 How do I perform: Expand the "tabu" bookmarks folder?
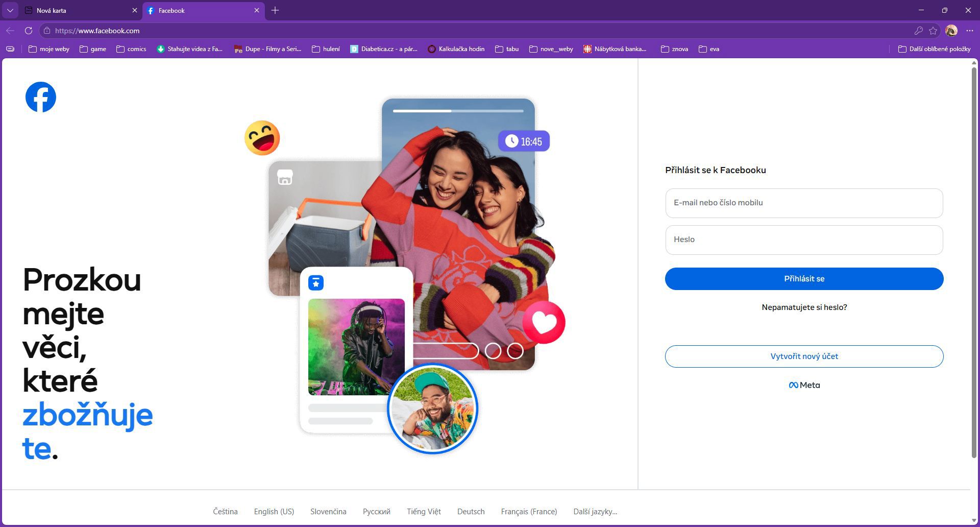[507, 49]
